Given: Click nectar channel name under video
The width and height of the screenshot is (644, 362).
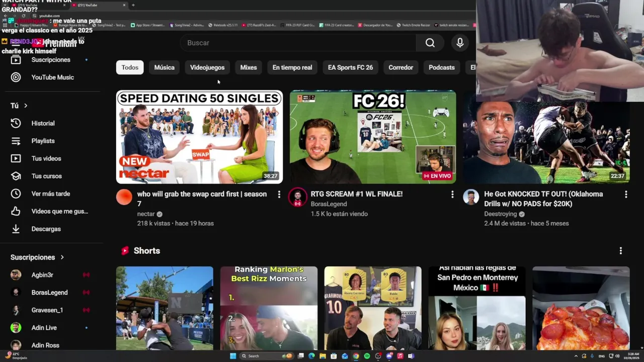Looking at the screenshot, I should [x=146, y=214].
